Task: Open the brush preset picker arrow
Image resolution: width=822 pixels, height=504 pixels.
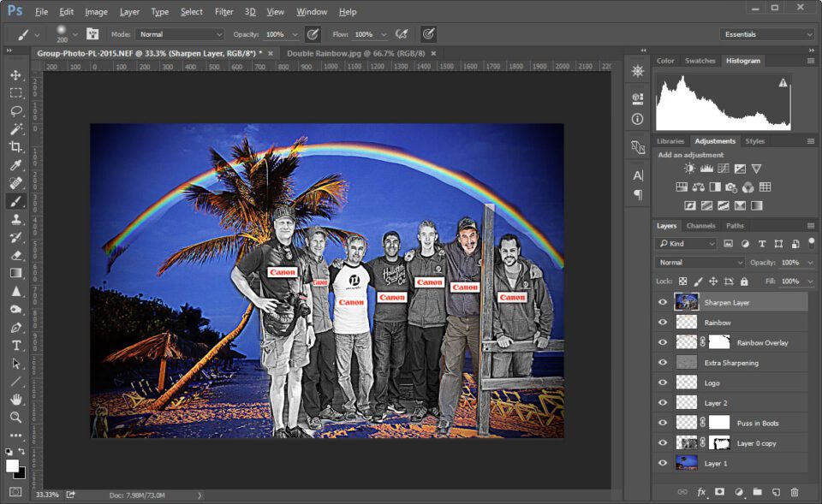Action: point(75,34)
